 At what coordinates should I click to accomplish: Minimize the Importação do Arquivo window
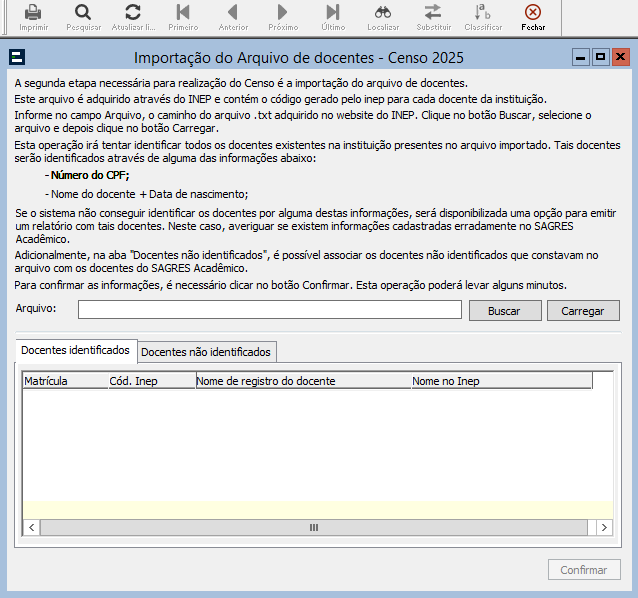581,57
